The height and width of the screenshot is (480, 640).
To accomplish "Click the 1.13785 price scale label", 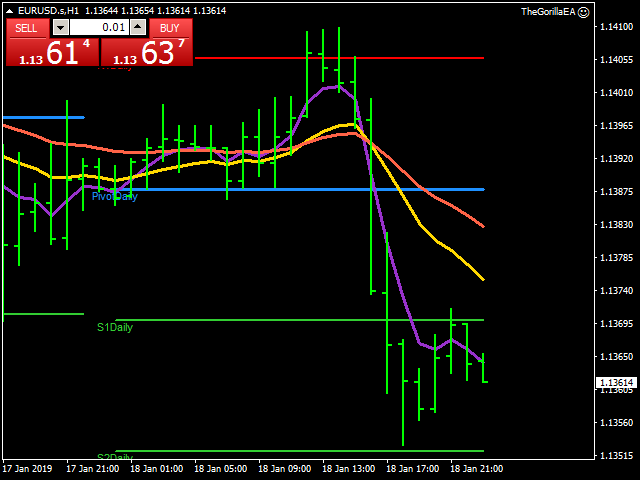I will coord(616,258).
